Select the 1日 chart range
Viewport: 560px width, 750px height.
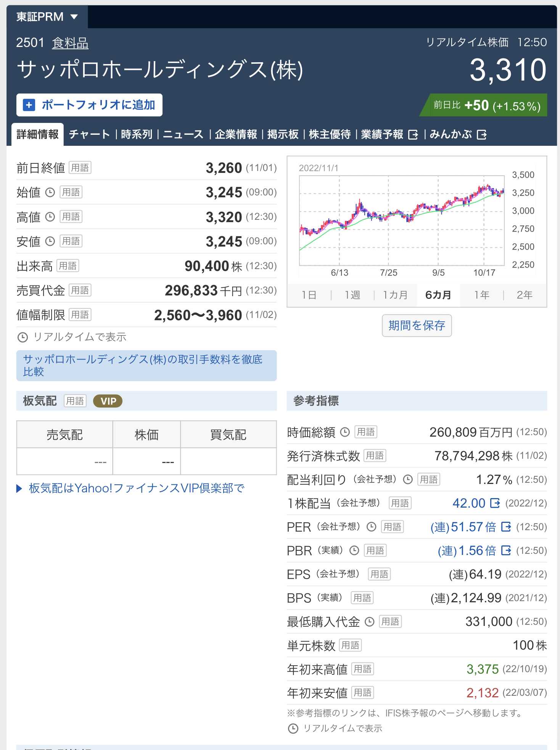(309, 295)
